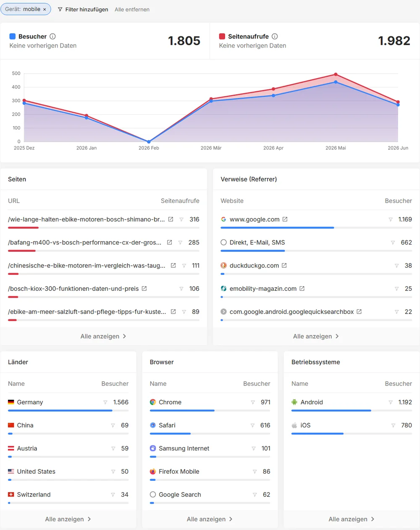Click Alle entfernen link

pos(132,9)
